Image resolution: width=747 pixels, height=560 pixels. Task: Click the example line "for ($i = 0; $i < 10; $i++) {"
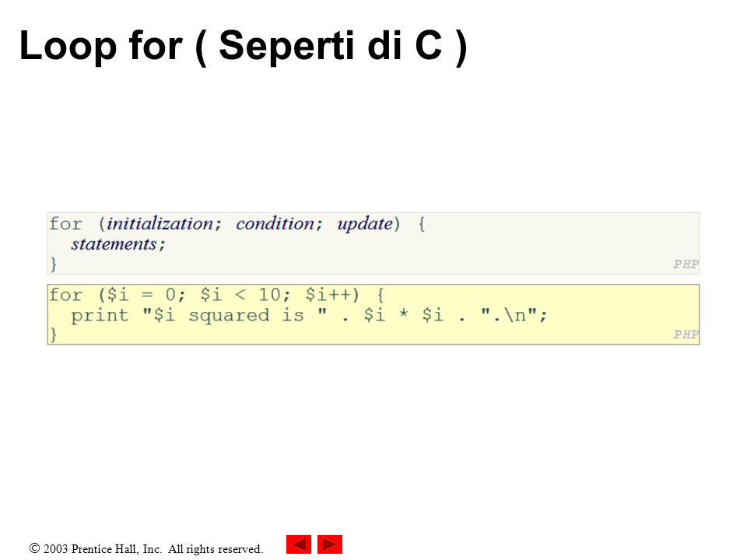(x=216, y=295)
